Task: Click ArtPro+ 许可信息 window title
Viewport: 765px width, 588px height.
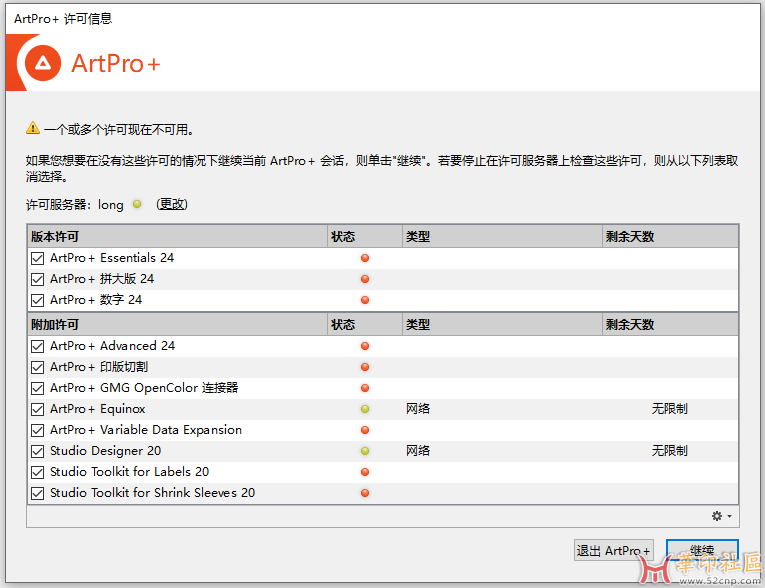Action: 63,19
